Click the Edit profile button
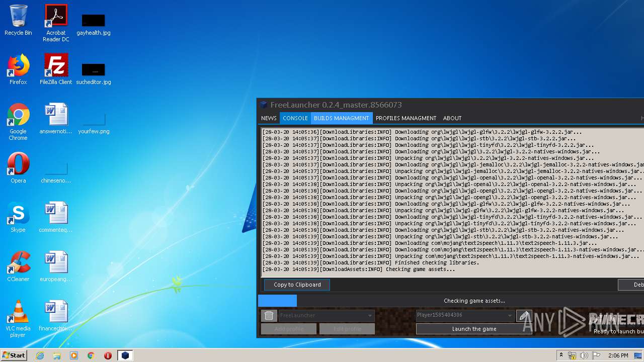644x362 pixels. click(x=347, y=329)
